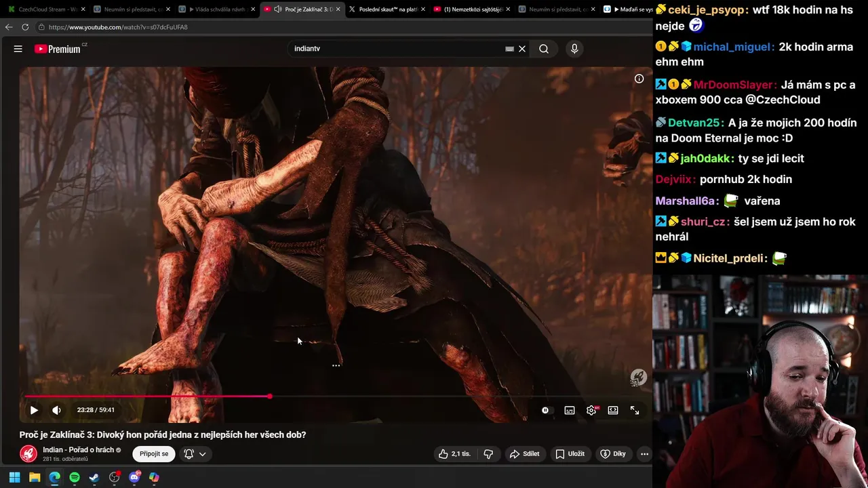
Task: Open Steam from taskbar
Action: (94, 477)
